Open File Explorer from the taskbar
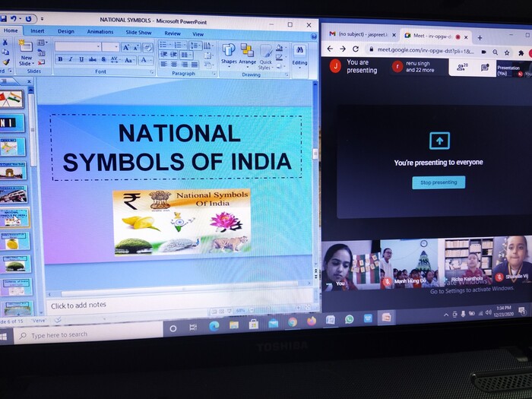532x399 pixels. click(234, 325)
